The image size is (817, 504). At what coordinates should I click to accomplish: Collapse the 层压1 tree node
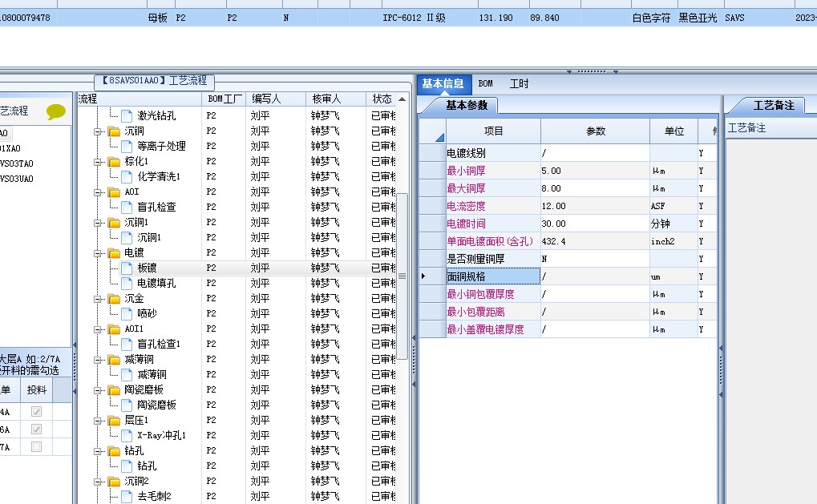tap(98, 421)
